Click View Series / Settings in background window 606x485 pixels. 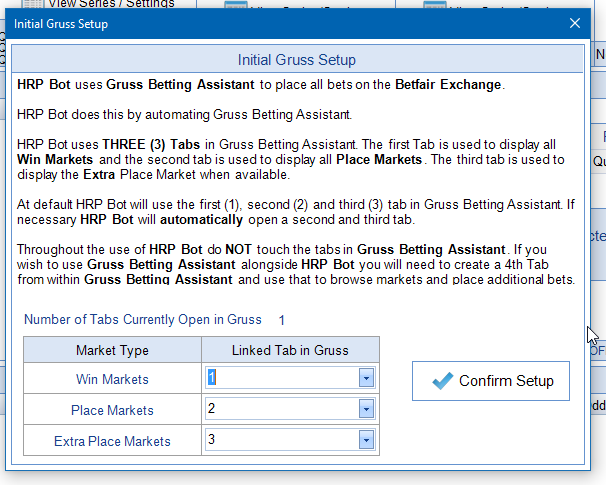tap(111, 4)
